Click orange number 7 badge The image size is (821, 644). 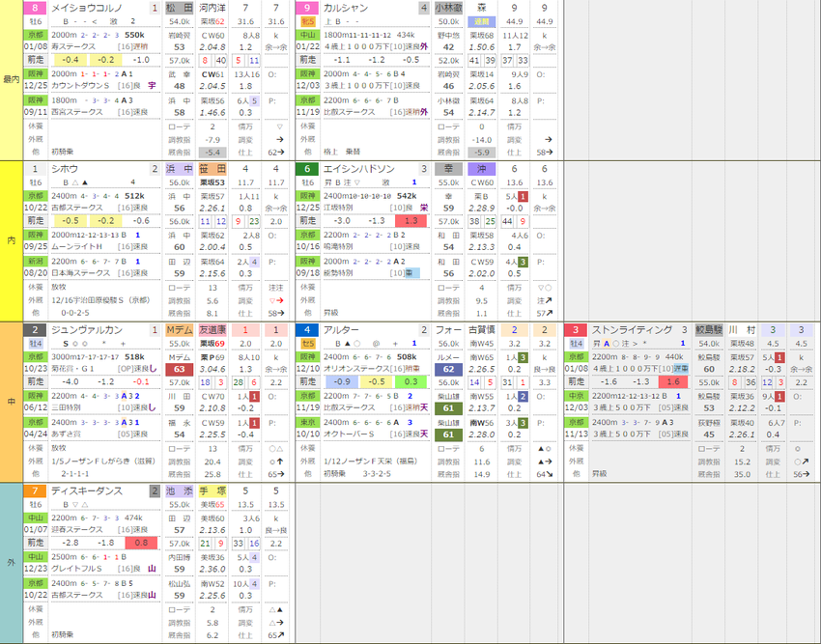point(35,490)
